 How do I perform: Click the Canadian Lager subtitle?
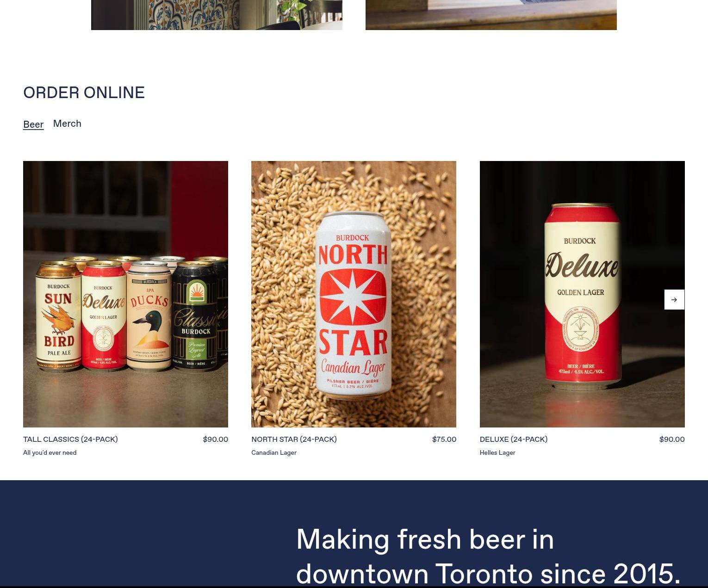(274, 453)
